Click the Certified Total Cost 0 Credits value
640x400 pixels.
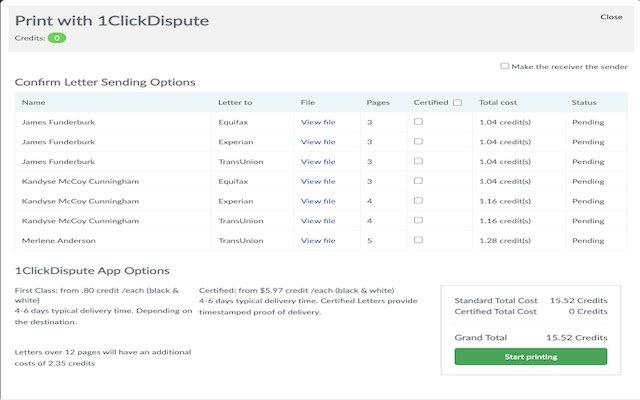point(588,311)
